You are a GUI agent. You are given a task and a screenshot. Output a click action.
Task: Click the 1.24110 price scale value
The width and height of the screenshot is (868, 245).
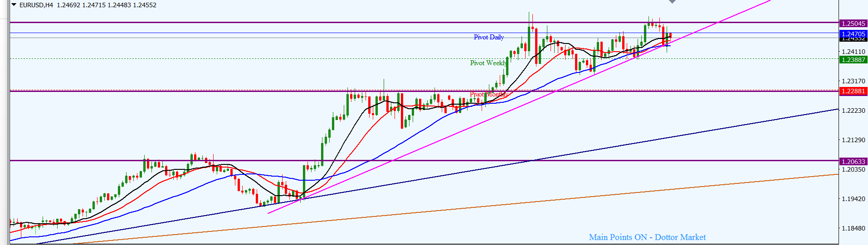tap(853, 52)
